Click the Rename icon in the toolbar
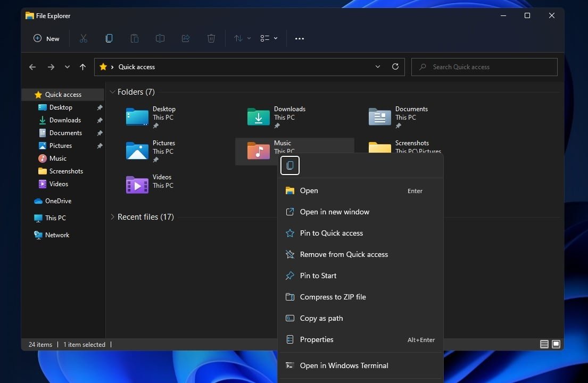The height and width of the screenshot is (383, 588). pos(160,38)
